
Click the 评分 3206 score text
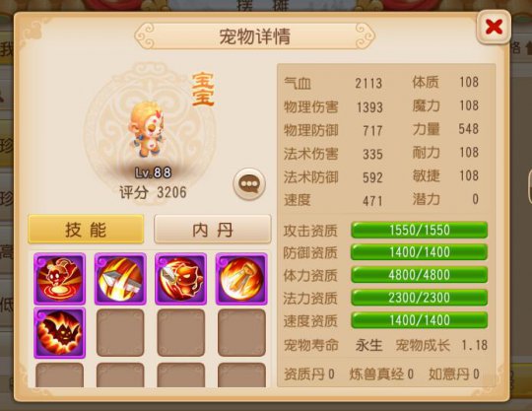tap(154, 192)
